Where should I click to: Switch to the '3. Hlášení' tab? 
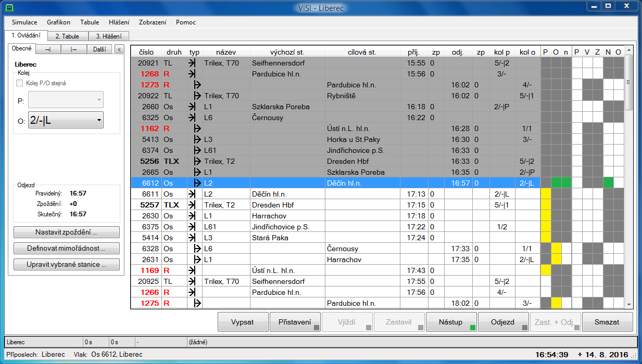109,36
